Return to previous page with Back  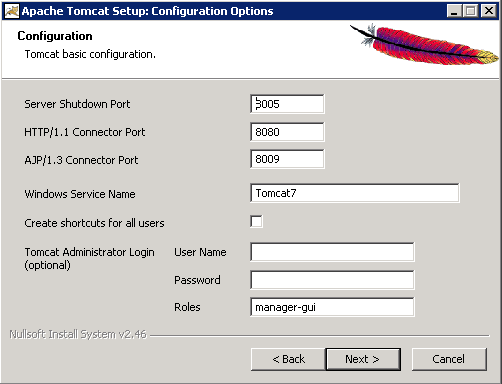pyautogui.click(x=288, y=359)
